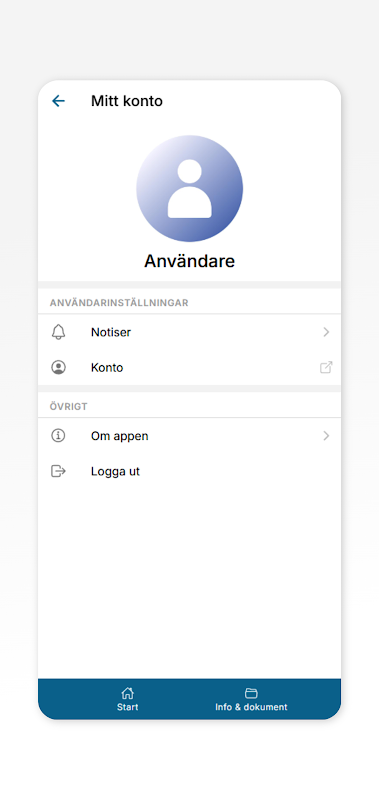
Task: Click the person icon beside Konto
Action: (x=59, y=367)
